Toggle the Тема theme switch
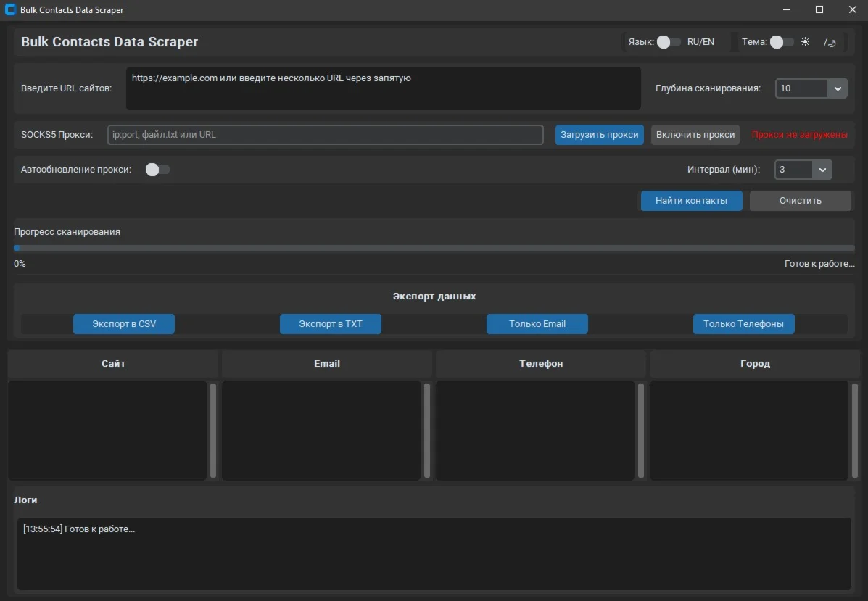868x601 pixels. coord(781,42)
